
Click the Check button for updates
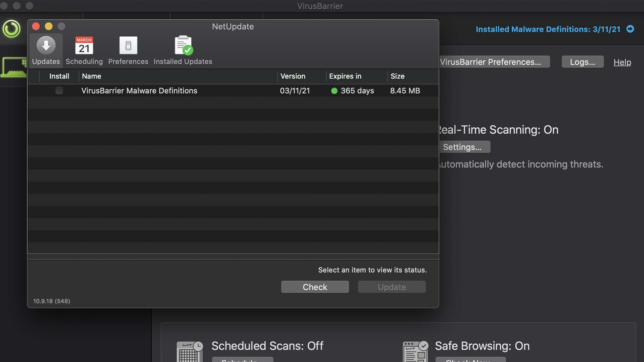(x=315, y=286)
